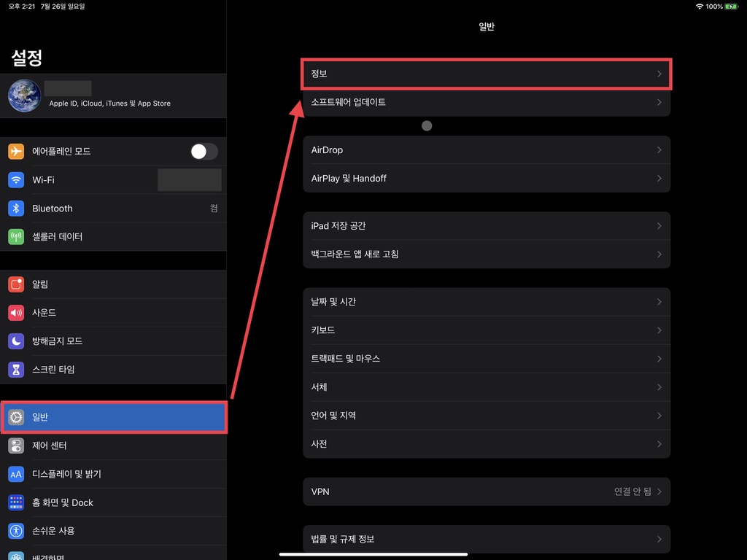Open 홈 화면 및 Dock section
This screenshot has width=747, height=560.
[113, 502]
